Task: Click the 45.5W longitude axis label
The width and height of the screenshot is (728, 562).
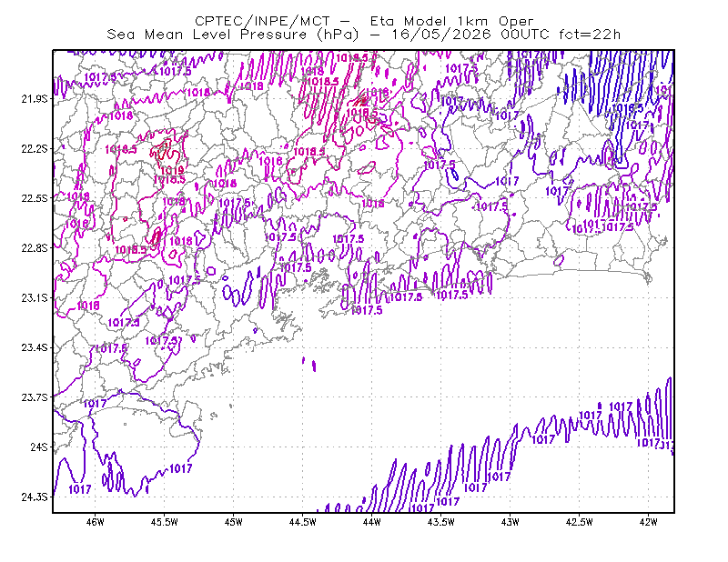Action: coord(165,522)
